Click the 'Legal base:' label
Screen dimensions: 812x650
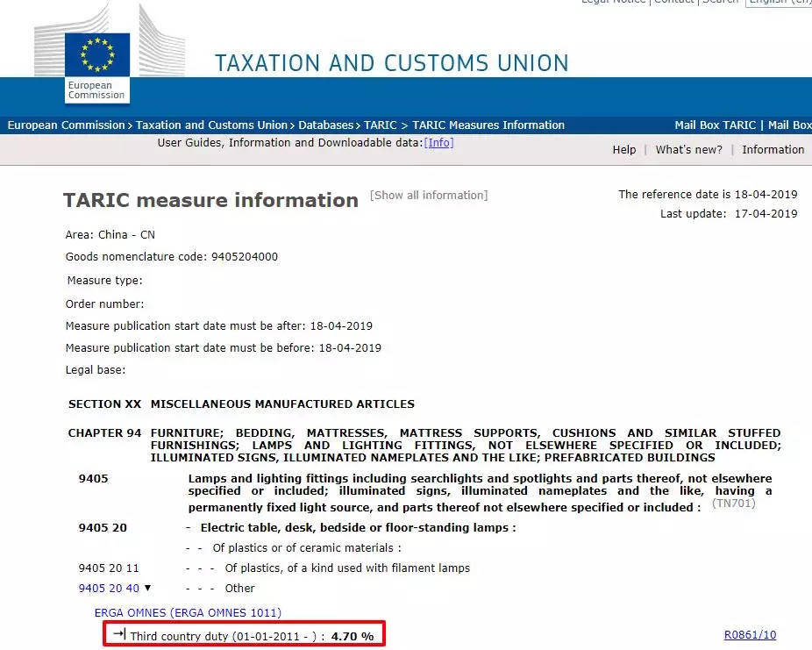click(x=96, y=370)
